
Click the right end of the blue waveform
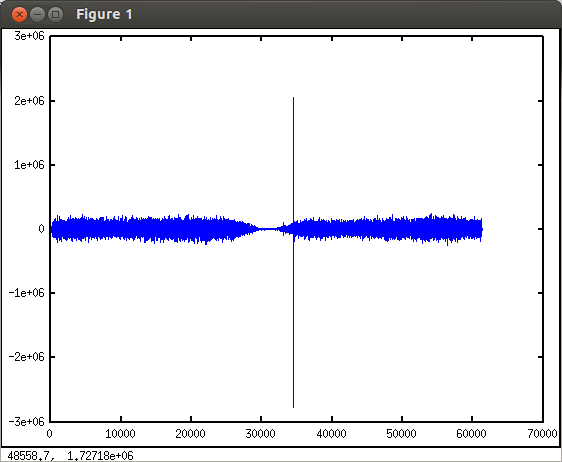click(x=482, y=229)
